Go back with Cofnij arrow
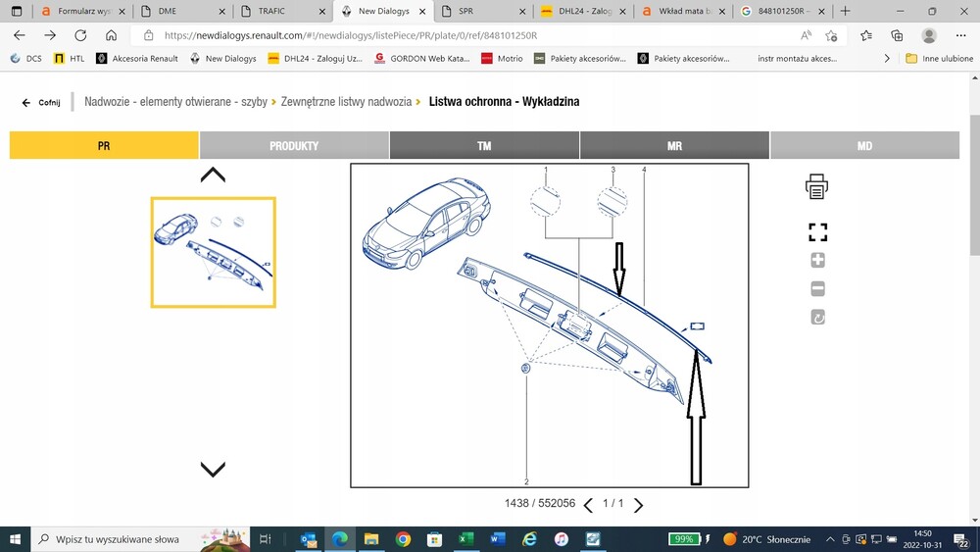This screenshot has width=980, height=552. click(41, 103)
